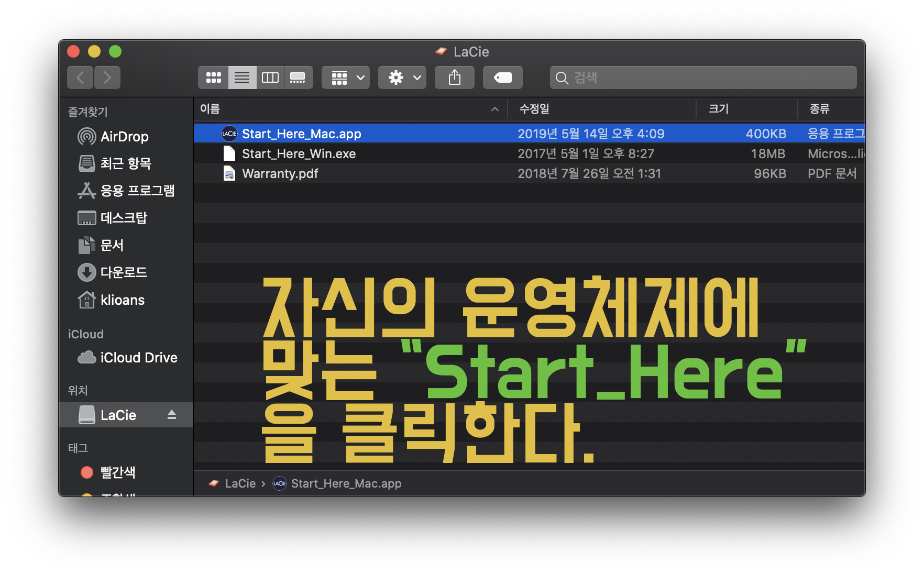The width and height of the screenshot is (924, 574).
Task: Switch to gallery view mode
Action: coord(298,78)
